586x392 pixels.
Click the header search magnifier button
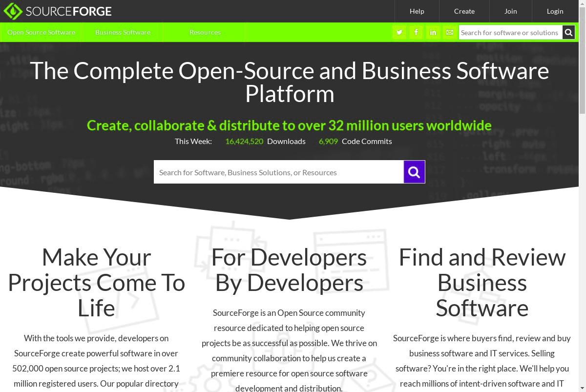pos(568,32)
